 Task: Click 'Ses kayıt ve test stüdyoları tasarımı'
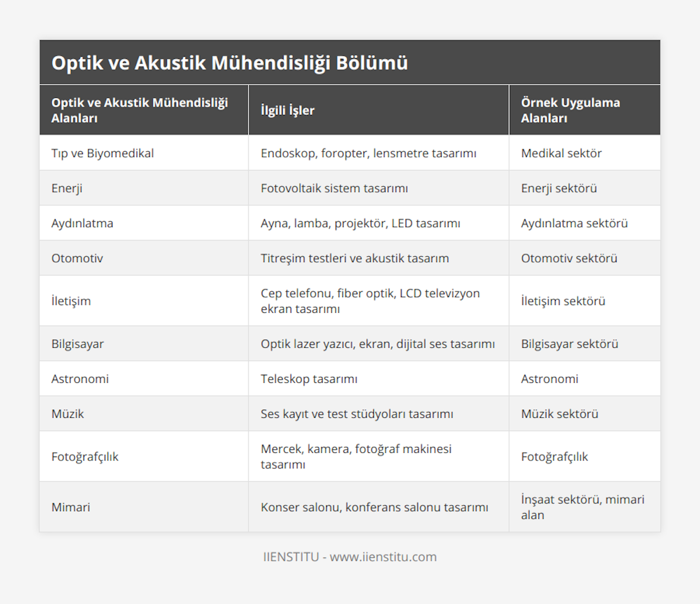tap(356, 414)
